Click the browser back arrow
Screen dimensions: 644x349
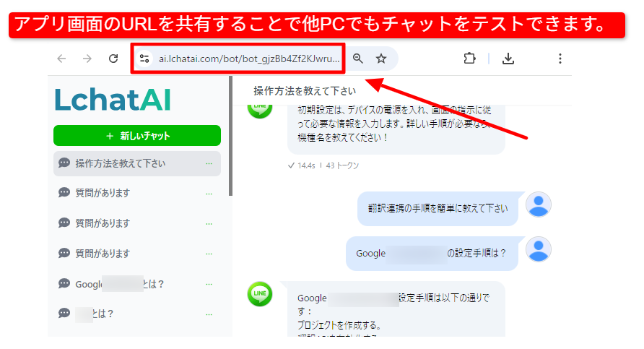coord(61,59)
